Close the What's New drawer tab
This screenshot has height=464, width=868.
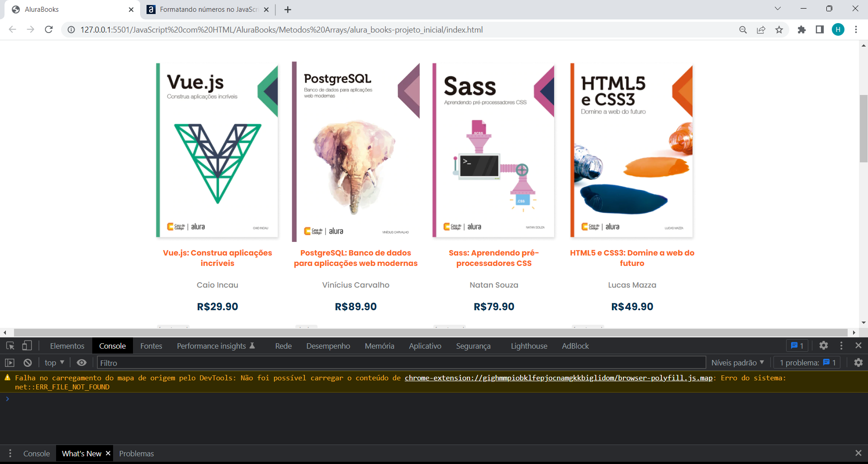click(x=108, y=453)
